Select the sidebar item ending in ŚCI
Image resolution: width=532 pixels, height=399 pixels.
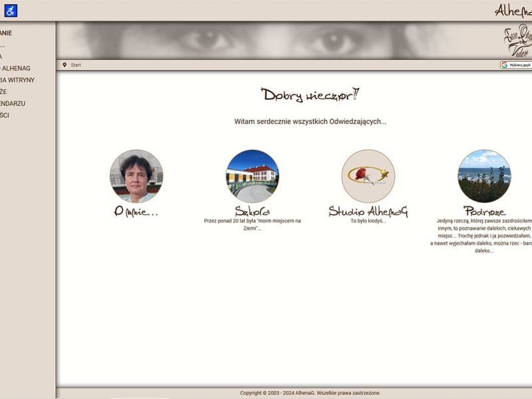[5, 116]
